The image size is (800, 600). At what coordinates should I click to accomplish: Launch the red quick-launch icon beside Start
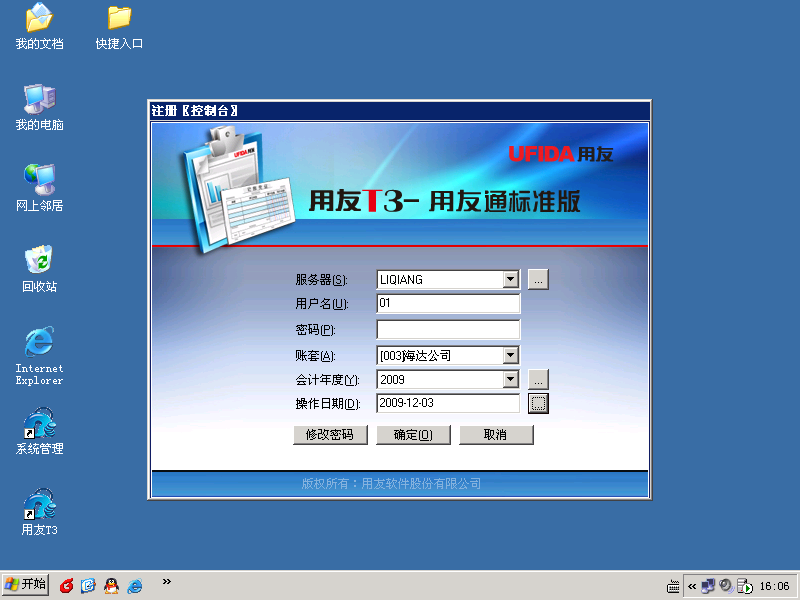tap(66, 586)
